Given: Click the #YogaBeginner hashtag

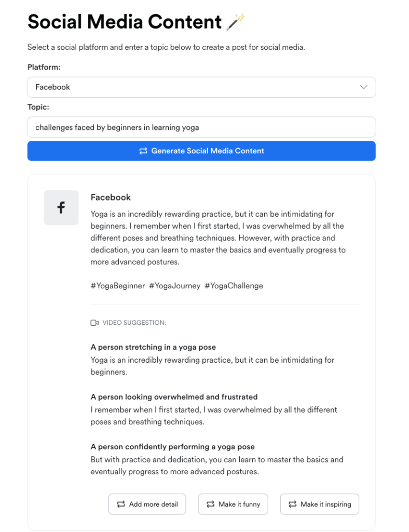Looking at the screenshot, I should pos(118,286).
